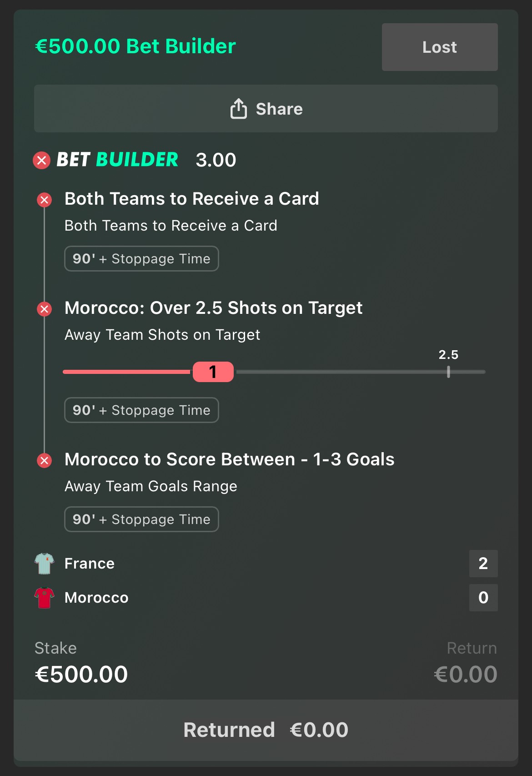Click the lost icon for Morocco Shots on Target
Viewport: 532px width, 776px height.
click(44, 309)
